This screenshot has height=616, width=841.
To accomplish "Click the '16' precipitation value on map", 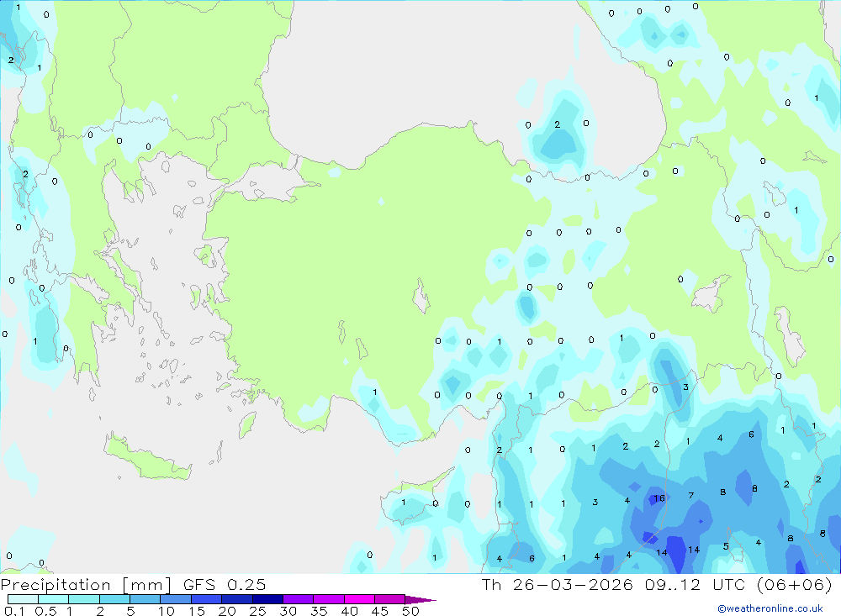I will click(659, 498).
